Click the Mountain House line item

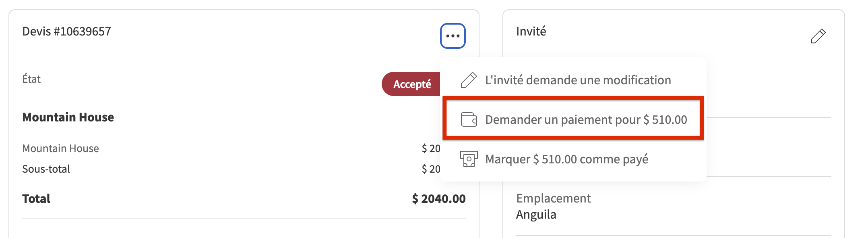pos(60,148)
